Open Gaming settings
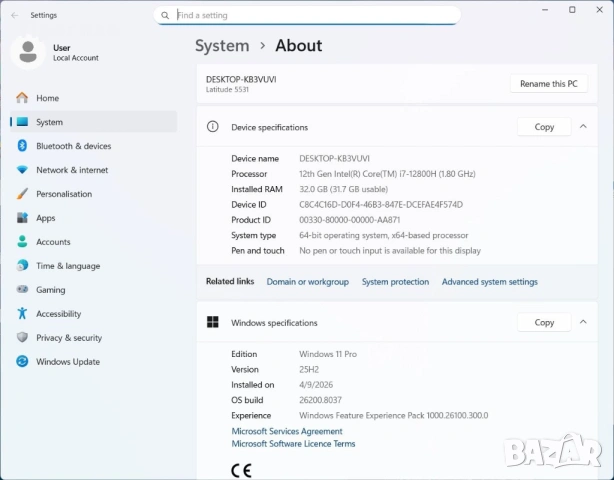Screen dimensions: 614x480 (x=94, y=289)
